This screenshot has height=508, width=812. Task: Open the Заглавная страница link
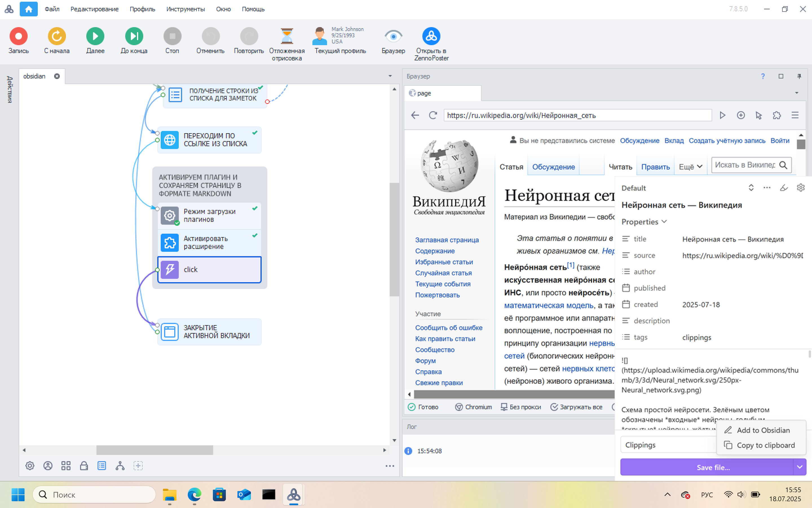[447, 240]
